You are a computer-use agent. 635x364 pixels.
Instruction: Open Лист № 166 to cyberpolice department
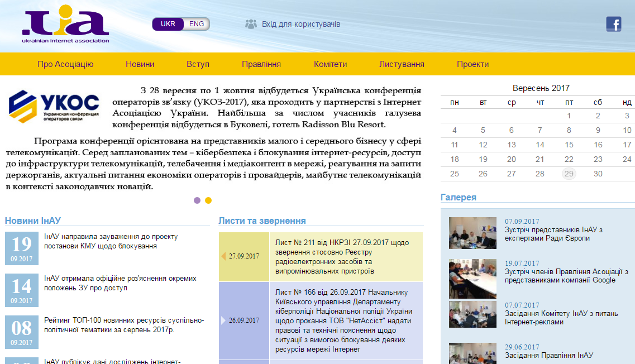pyautogui.click(x=344, y=320)
